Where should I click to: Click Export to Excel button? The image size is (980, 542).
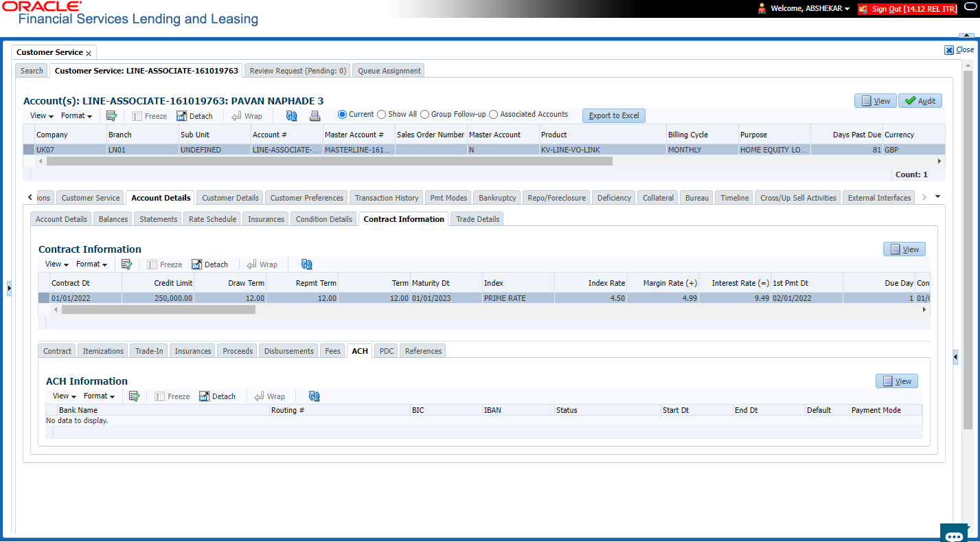tap(614, 115)
